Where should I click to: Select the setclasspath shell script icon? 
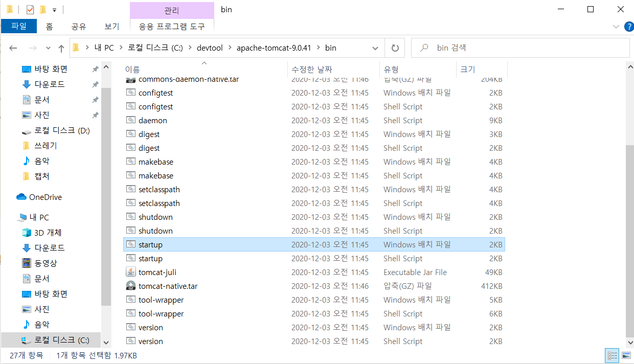(x=131, y=203)
